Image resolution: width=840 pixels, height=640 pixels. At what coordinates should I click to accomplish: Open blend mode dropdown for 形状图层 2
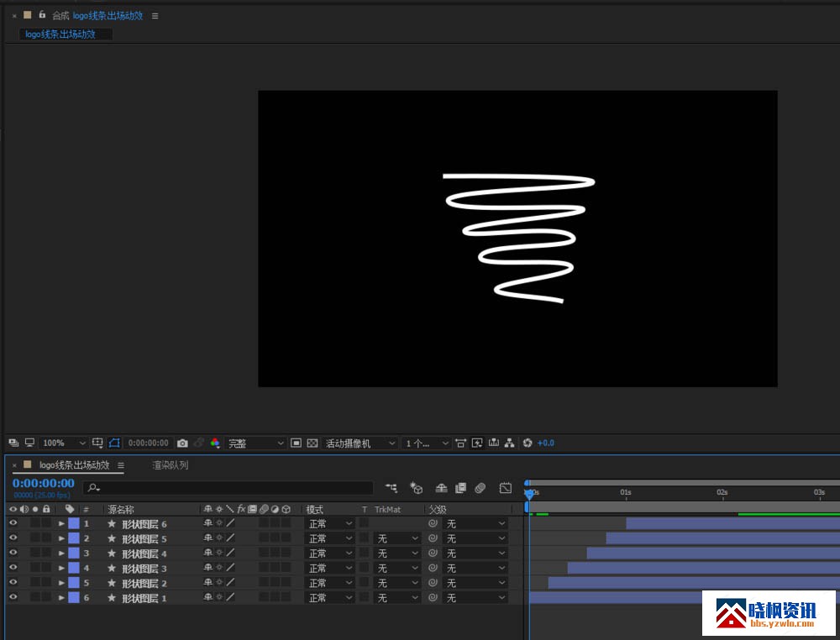330,583
